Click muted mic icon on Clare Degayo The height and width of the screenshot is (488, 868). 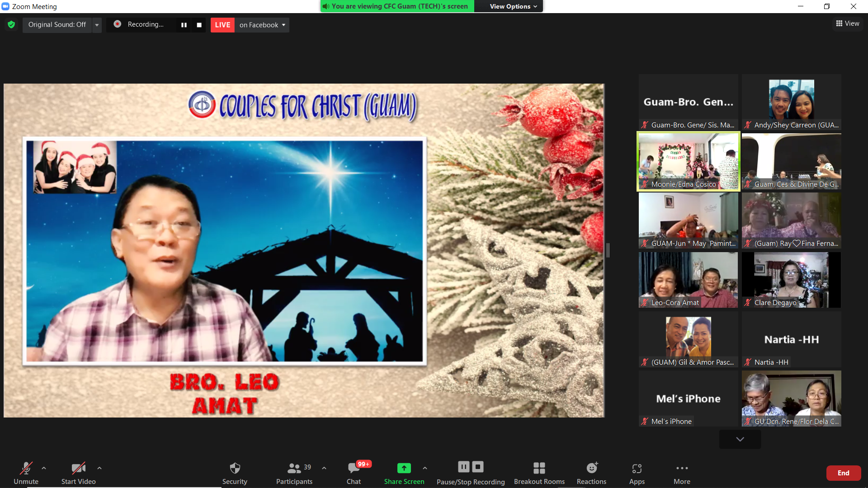pos(748,303)
